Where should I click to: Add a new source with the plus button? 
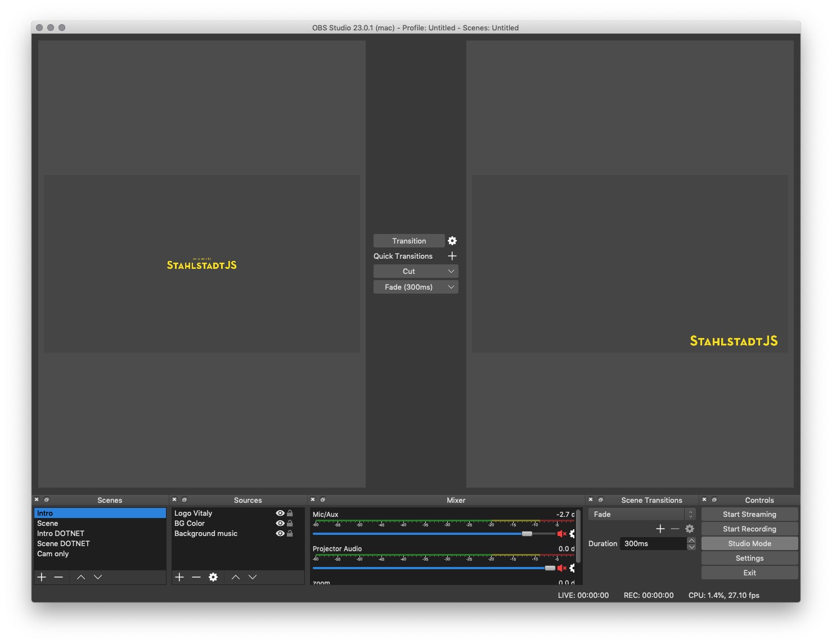coord(179,577)
